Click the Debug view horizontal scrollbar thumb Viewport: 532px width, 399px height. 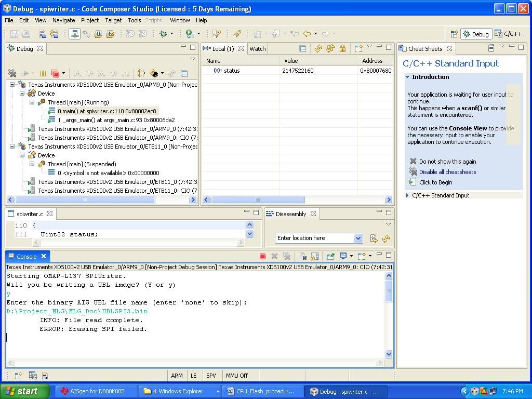click(85, 200)
